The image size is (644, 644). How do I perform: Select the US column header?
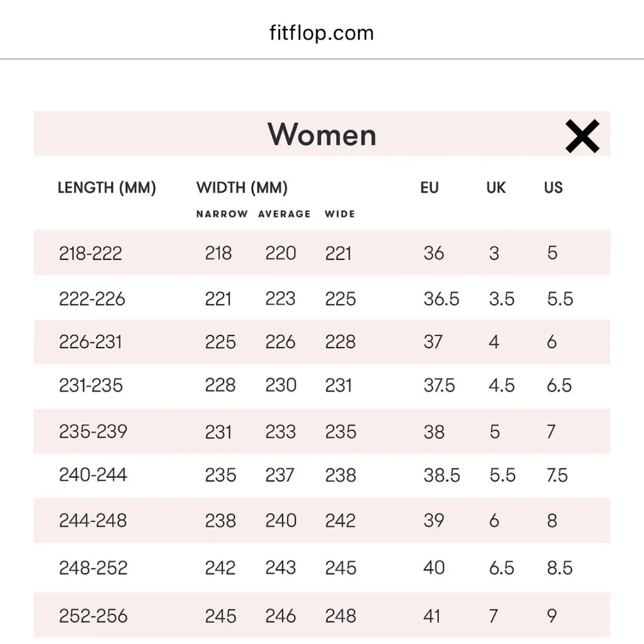coord(553,188)
